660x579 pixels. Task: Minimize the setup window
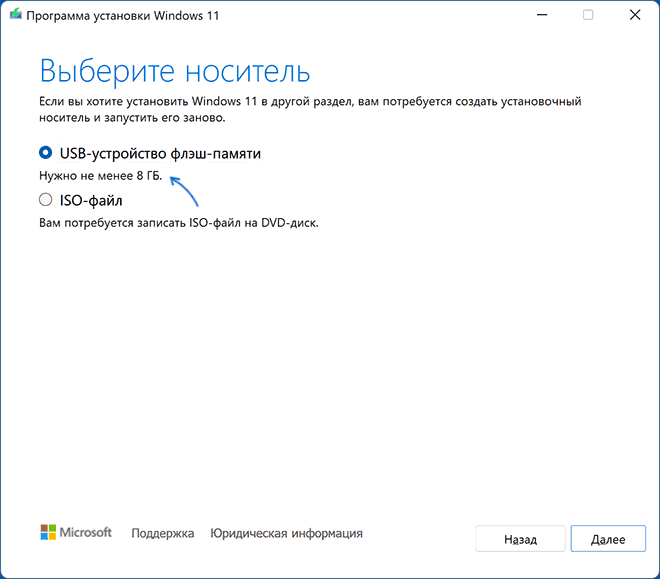tap(541, 15)
